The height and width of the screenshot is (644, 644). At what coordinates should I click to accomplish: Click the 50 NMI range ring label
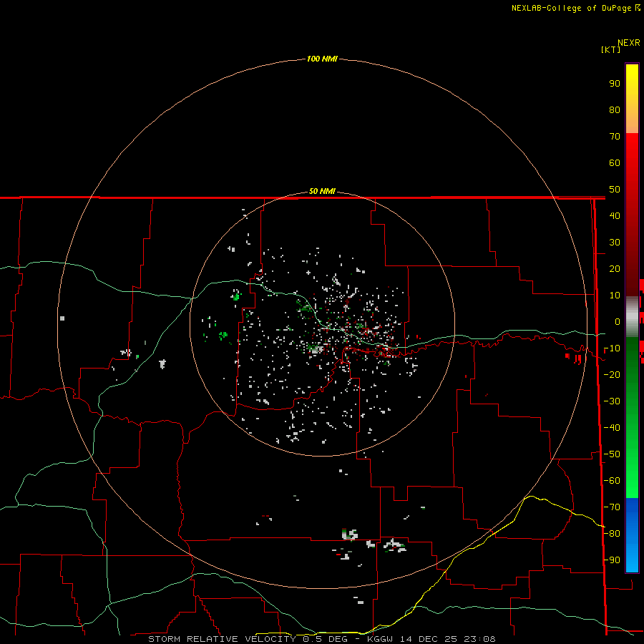click(322, 191)
